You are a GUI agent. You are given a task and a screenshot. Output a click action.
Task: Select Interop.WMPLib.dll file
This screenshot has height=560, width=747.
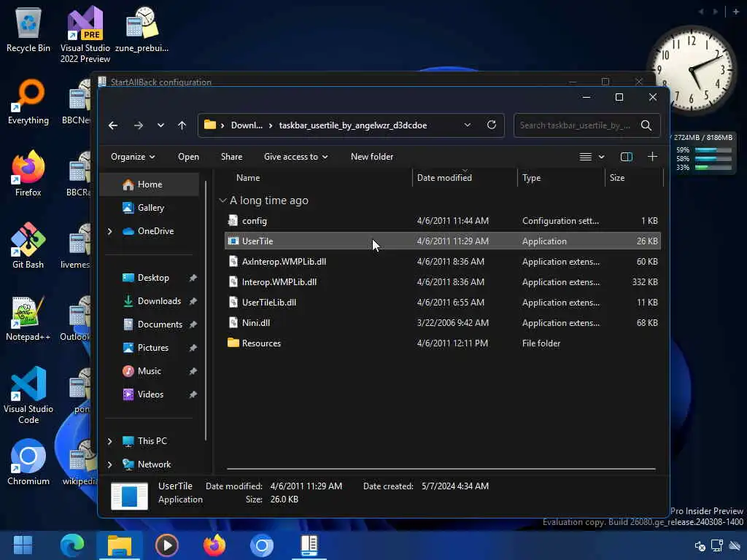pyautogui.click(x=443, y=282)
